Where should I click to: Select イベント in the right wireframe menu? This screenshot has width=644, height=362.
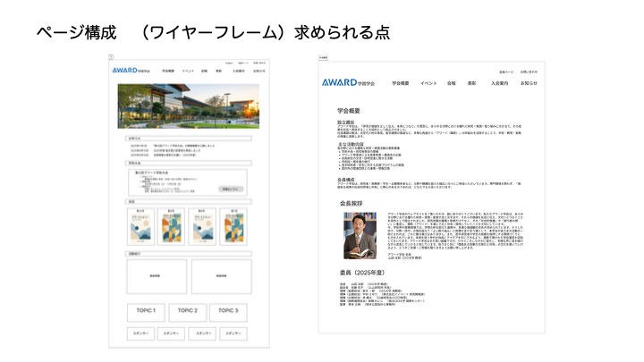pos(428,83)
